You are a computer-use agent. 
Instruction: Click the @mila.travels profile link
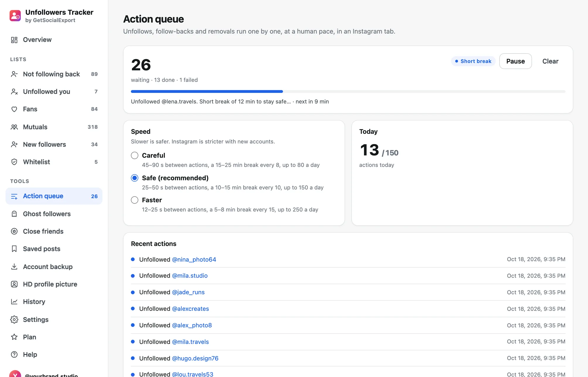[x=191, y=342]
